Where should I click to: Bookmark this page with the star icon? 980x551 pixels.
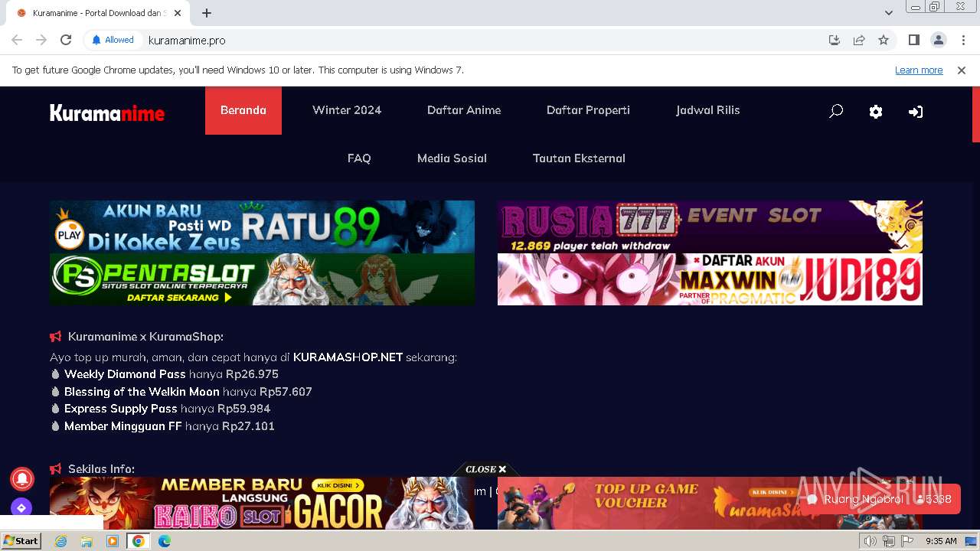[884, 40]
